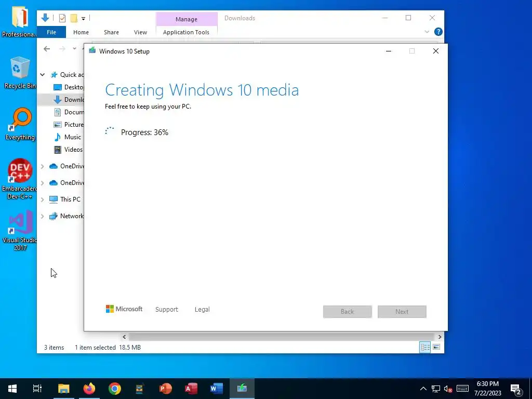Expand the Network tree node
This screenshot has height=399, width=532.
coord(43,216)
